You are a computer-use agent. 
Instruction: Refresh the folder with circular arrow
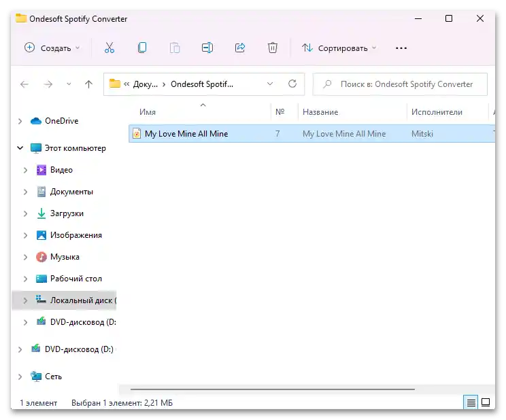(292, 84)
